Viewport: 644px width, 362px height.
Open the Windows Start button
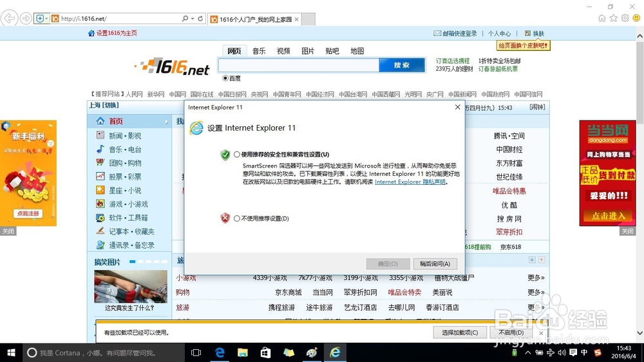(x=11, y=352)
